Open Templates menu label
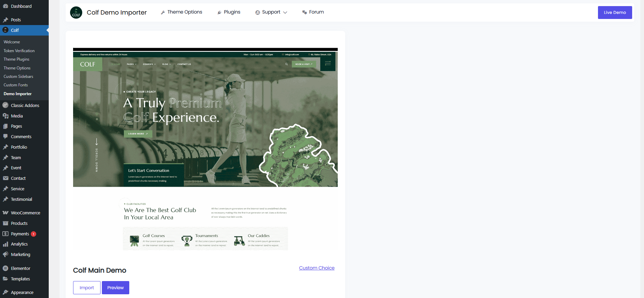Image resolution: width=644 pixels, height=298 pixels. pyautogui.click(x=20, y=279)
